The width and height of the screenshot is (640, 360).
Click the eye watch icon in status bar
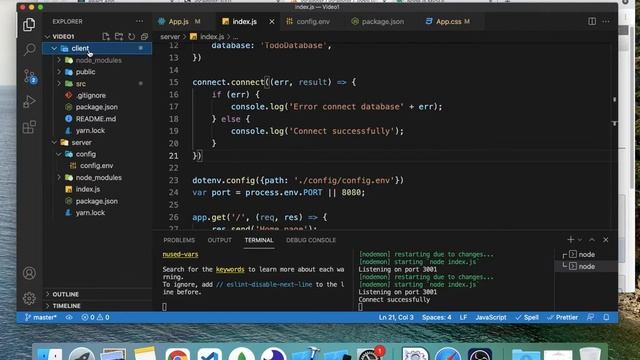(x=69, y=317)
